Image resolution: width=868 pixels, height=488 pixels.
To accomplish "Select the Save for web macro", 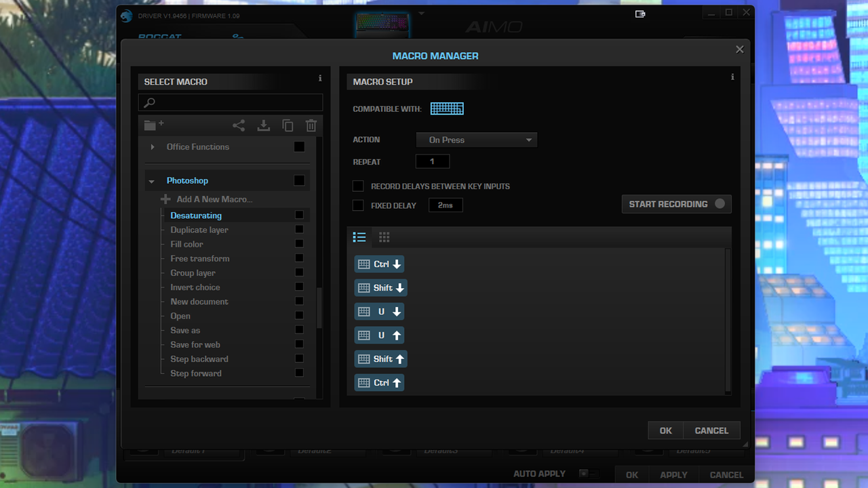I will (195, 345).
